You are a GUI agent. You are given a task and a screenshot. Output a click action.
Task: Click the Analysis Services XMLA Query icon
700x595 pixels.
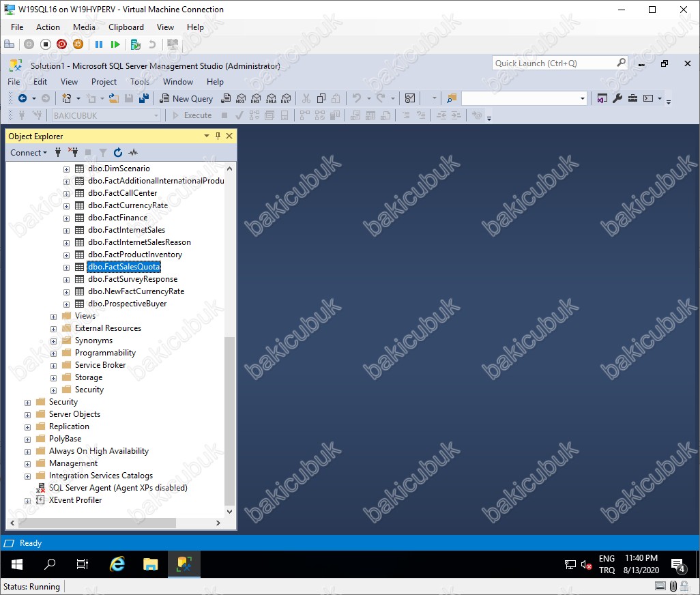pyautogui.click(x=271, y=99)
